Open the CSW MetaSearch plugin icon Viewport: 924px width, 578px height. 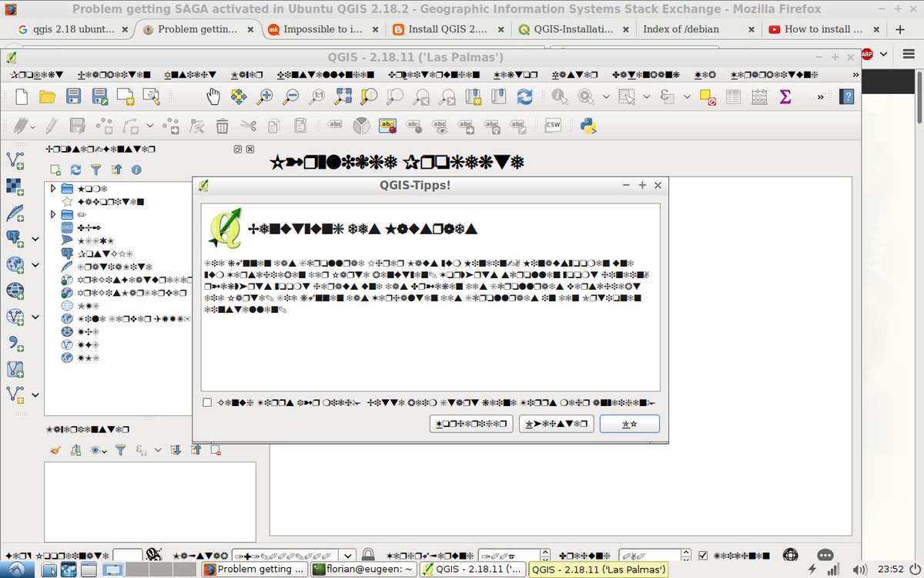553,126
